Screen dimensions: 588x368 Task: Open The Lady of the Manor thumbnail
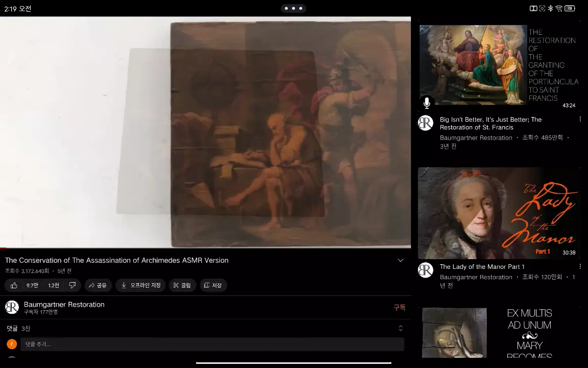point(499,213)
